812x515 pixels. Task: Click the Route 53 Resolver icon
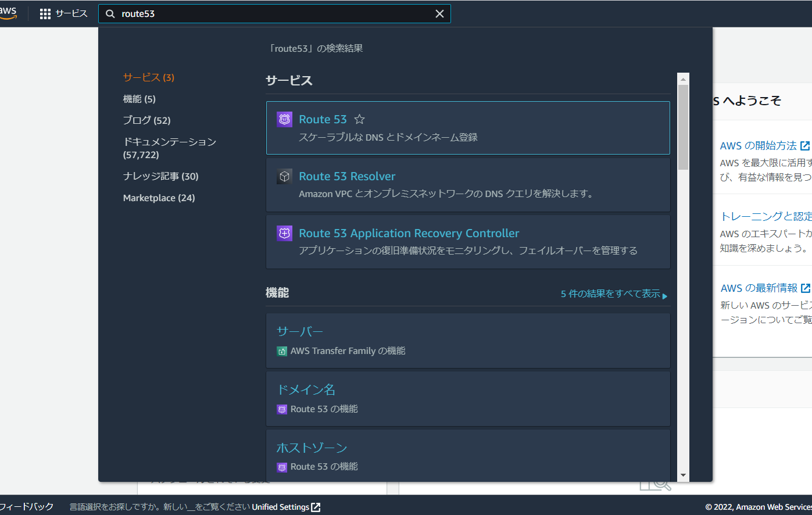tap(284, 176)
